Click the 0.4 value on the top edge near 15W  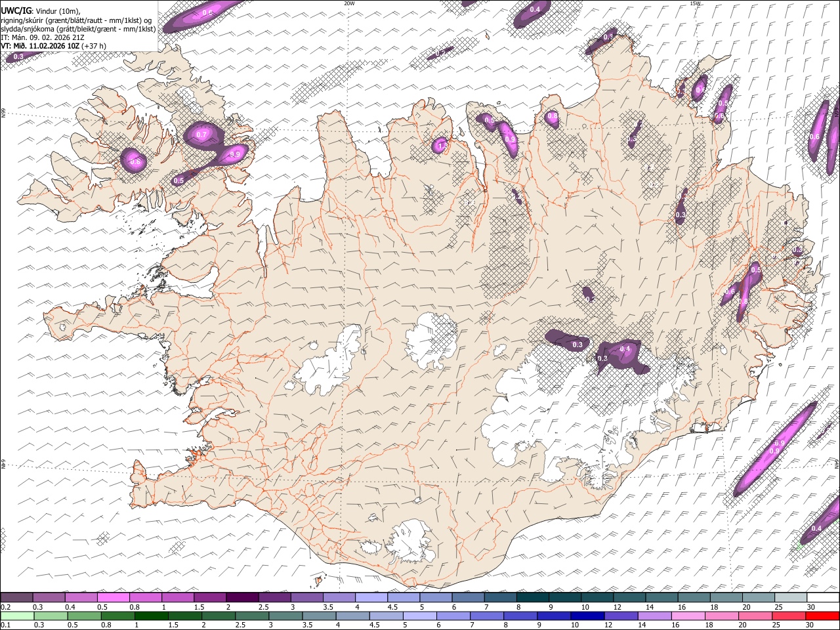click(535, 10)
